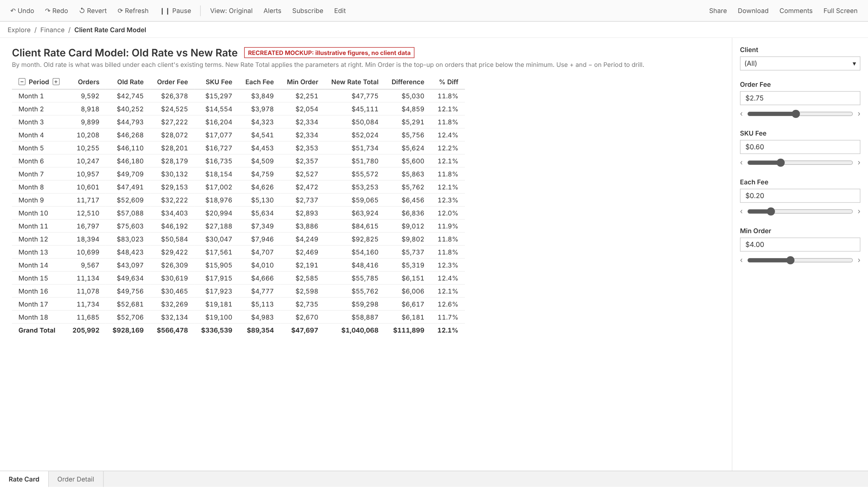868x488 pixels.
Task: Select the Rate Card sheet tab
Action: click(24, 479)
